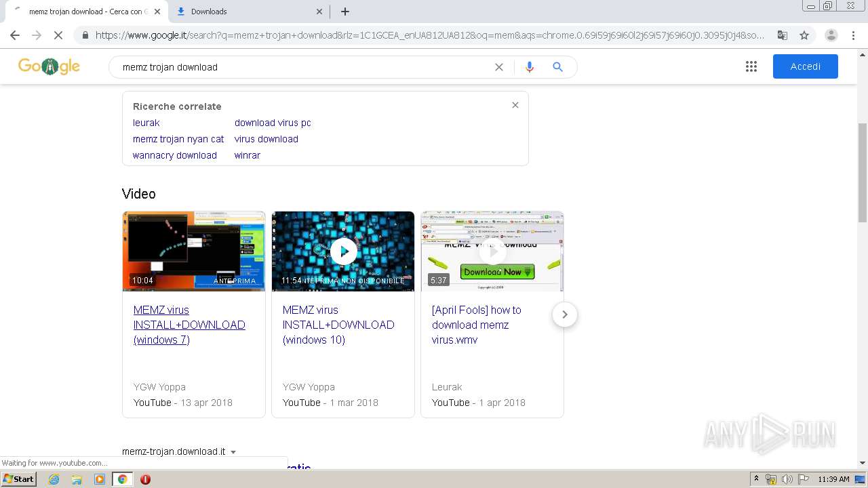Screen dimensions: 868x488
Task: Open Chrome's three-dot menu
Action: (853, 35)
